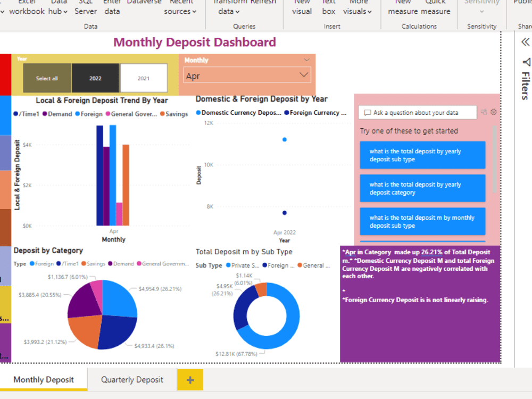The width and height of the screenshot is (532, 399).
Task: Add a new page with the plus button
Action: (x=190, y=379)
